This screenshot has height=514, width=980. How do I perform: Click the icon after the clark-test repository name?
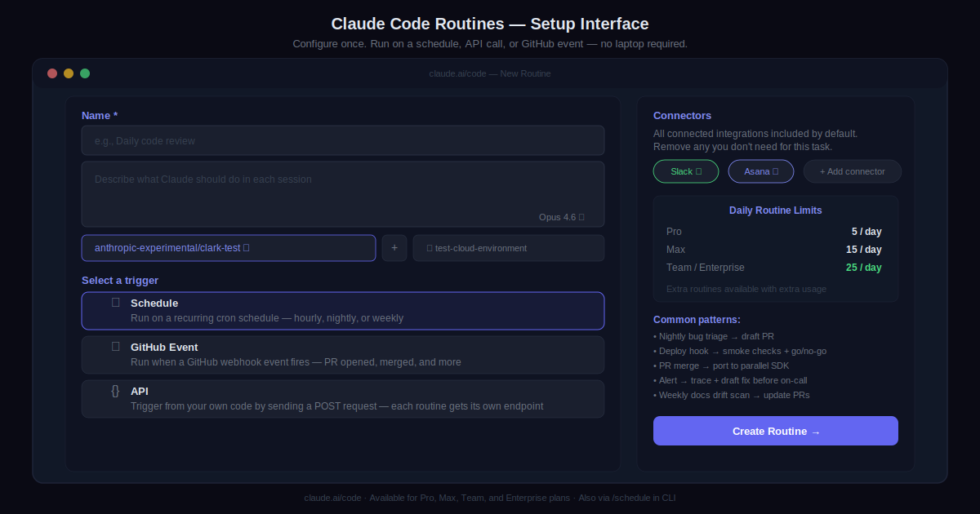(x=246, y=247)
